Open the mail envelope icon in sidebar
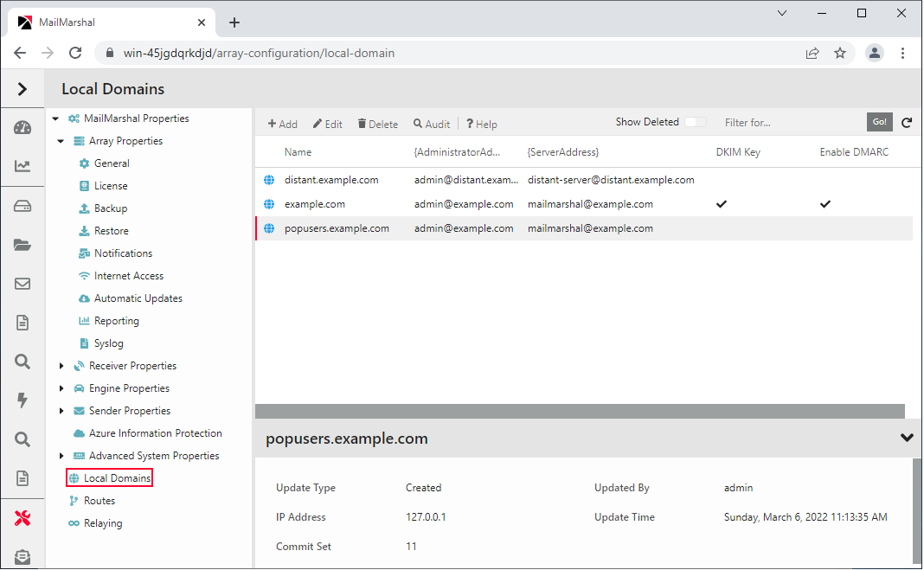924x570 pixels. coord(22,283)
